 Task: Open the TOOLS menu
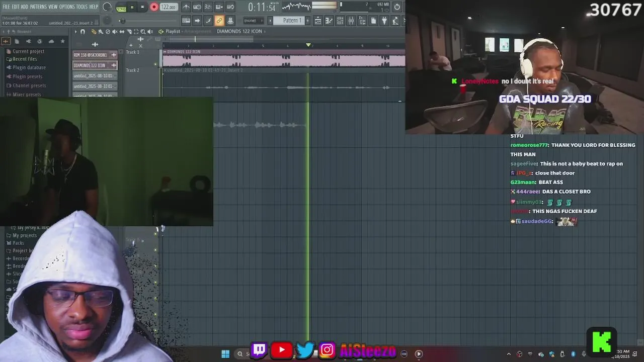(82, 7)
